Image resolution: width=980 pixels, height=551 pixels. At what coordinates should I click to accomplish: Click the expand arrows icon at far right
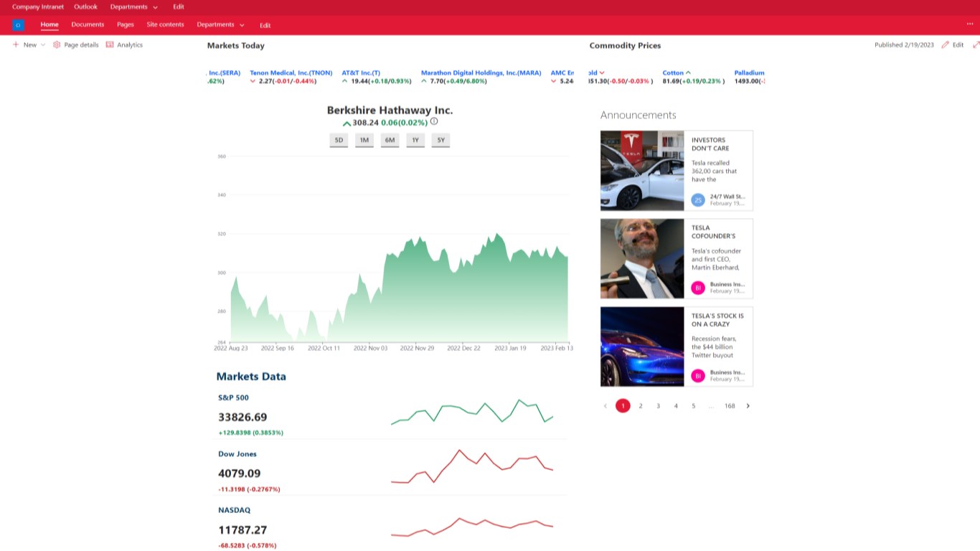click(x=976, y=44)
